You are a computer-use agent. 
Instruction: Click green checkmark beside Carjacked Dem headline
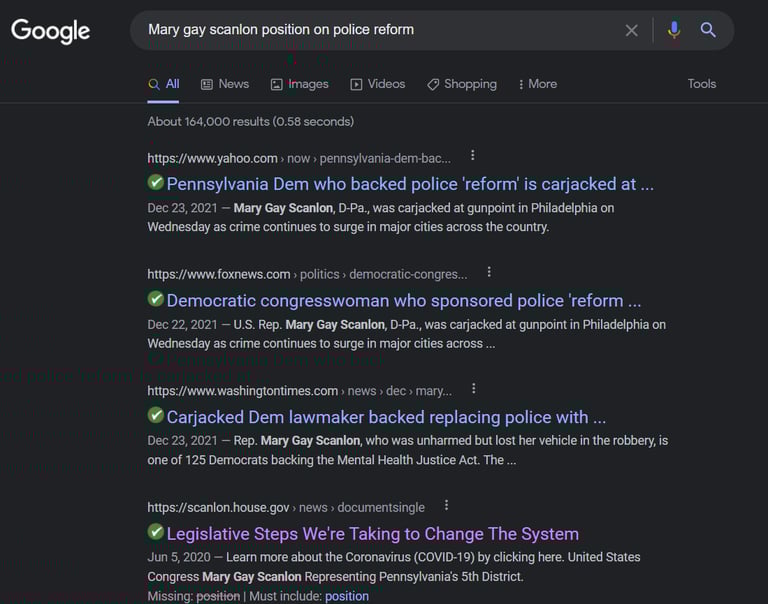(156, 415)
